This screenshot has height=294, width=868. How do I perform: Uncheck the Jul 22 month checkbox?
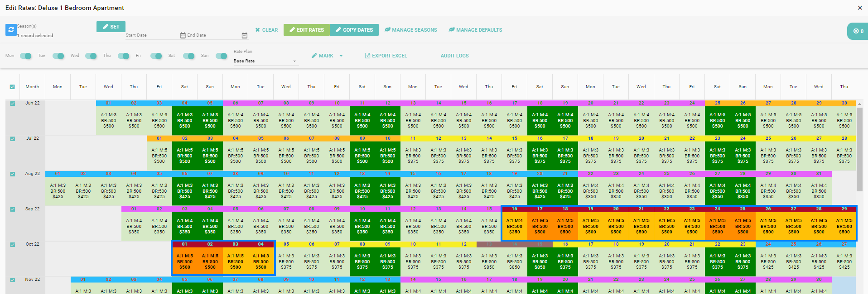click(13, 139)
